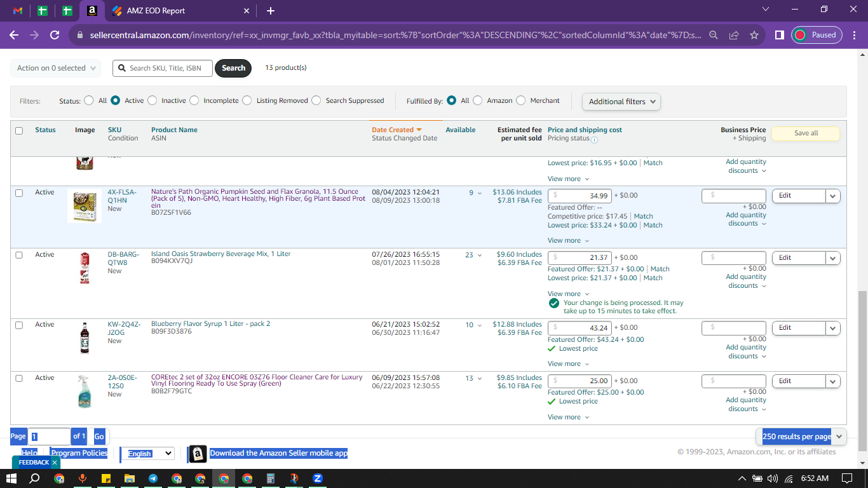Click the Save all button
The width and height of the screenshot is (868, 488).
pyautogui.click(x=806, y=133)
